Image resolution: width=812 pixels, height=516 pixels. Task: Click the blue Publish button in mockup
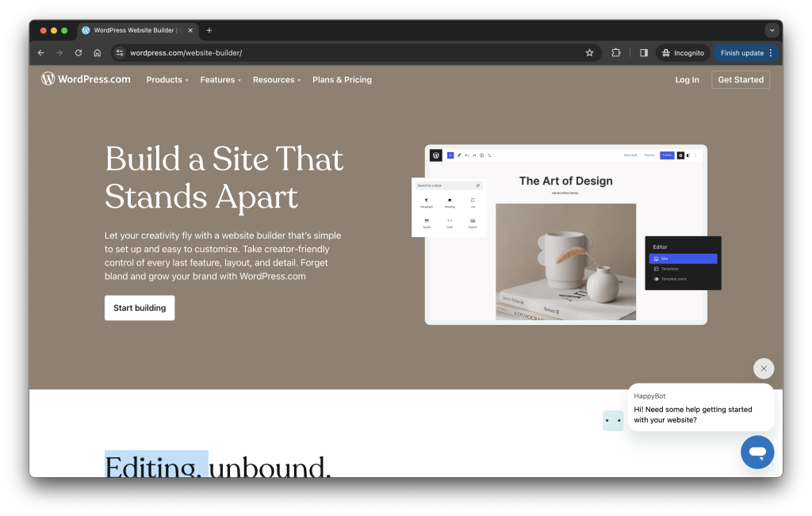tap(667, 155)
